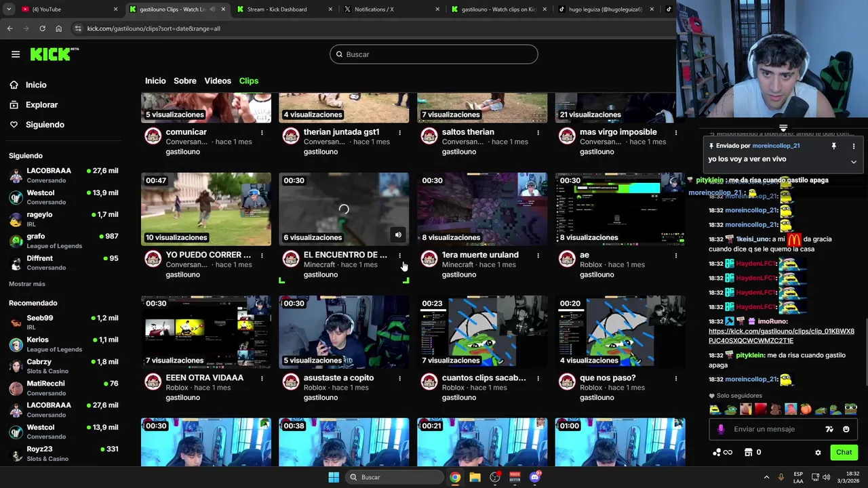Viewport: 868px width, 488px height.
Task: Unmute the 'EL ENCUENTRO DE' clip preview
Action: pyautogui.click(x=398, y=235)
